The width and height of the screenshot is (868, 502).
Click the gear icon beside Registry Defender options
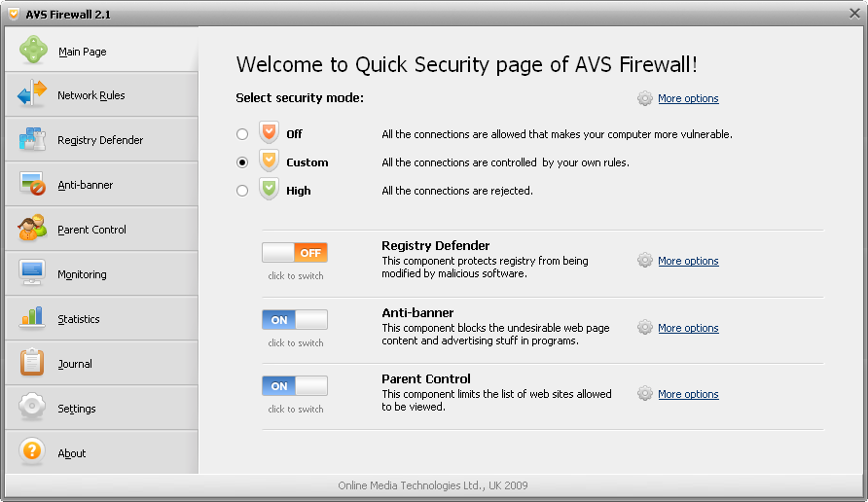tap(645, 261)
